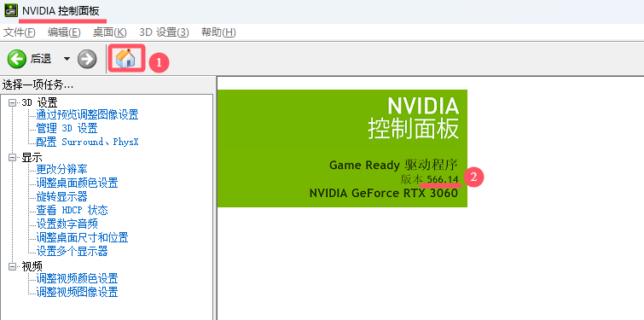Open 配置 Surround、PhysX

87,142
